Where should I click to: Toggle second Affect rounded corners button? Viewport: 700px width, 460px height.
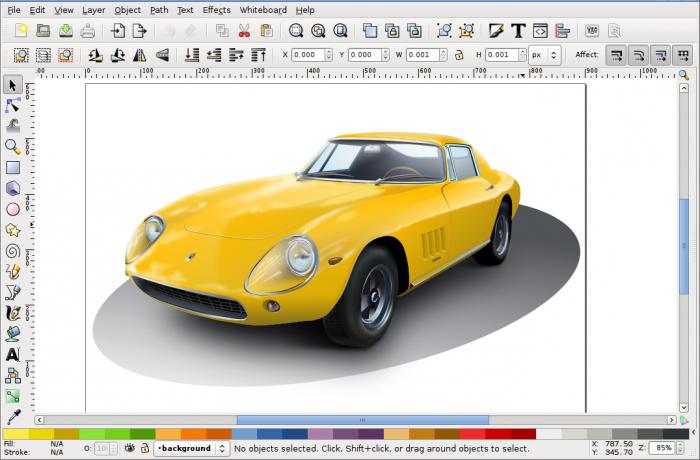pyautogui.click(x=638, y=55)
